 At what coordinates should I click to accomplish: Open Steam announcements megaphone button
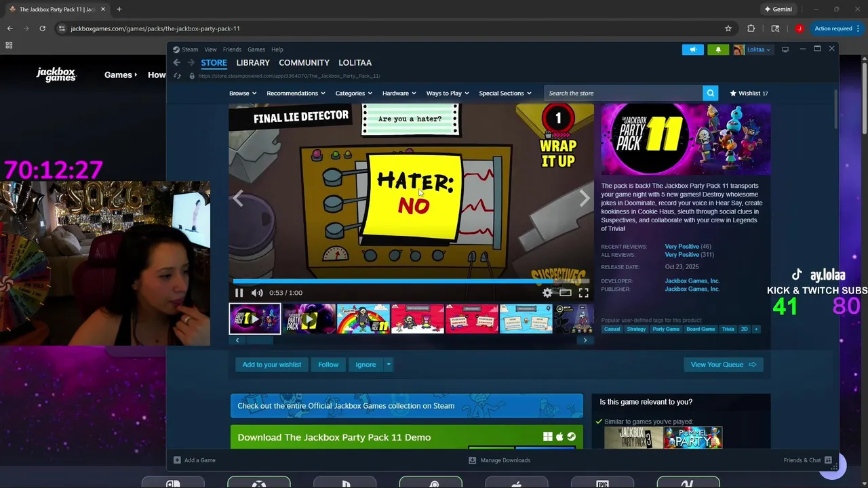pyautogui.click(x=692, y=49)
